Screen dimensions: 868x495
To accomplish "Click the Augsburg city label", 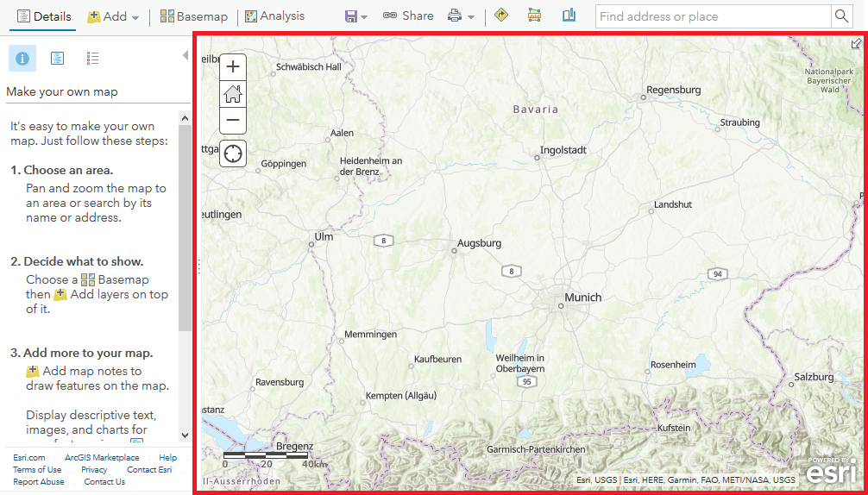I will point(480,243).
